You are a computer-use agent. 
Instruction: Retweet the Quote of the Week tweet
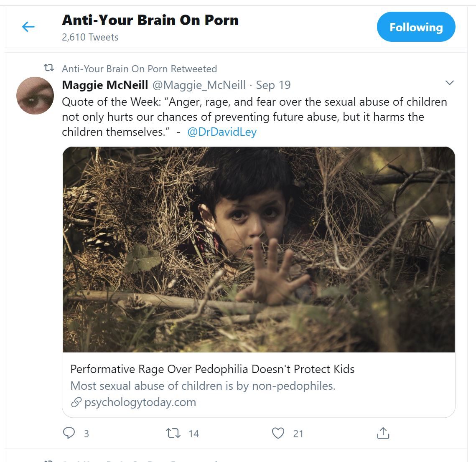[x=173, y=433]
